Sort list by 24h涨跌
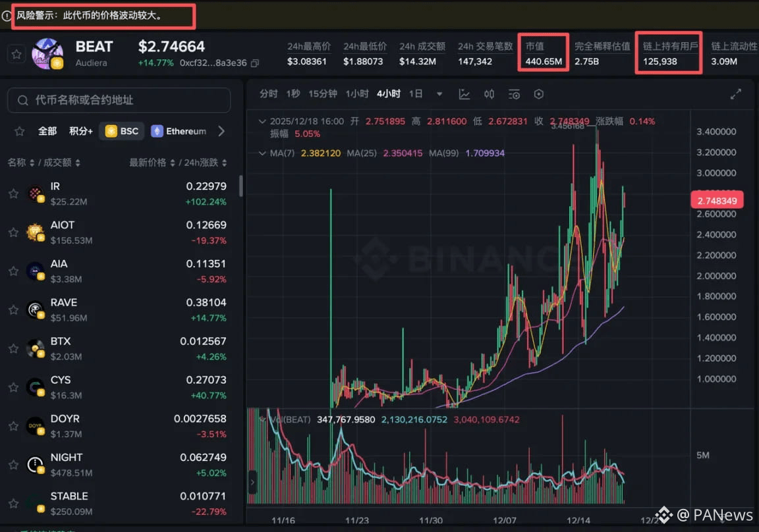Image resolution: width=759 pixels, height=532 pixels. click(x=206, y=163)
